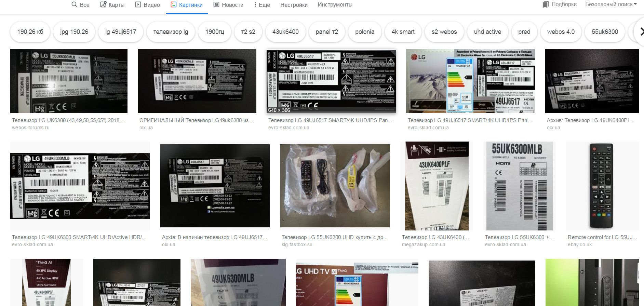Select the 'lg 49uj6517' filter chip

[121, 32]
